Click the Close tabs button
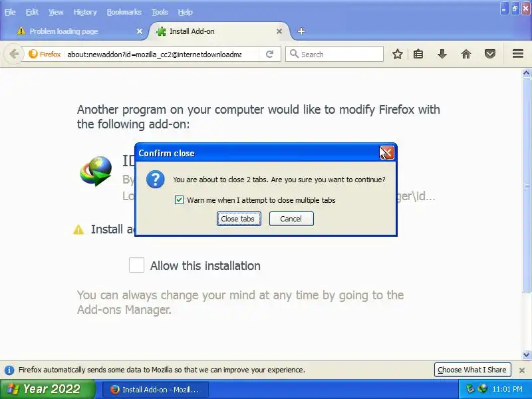 coord(239,219)
